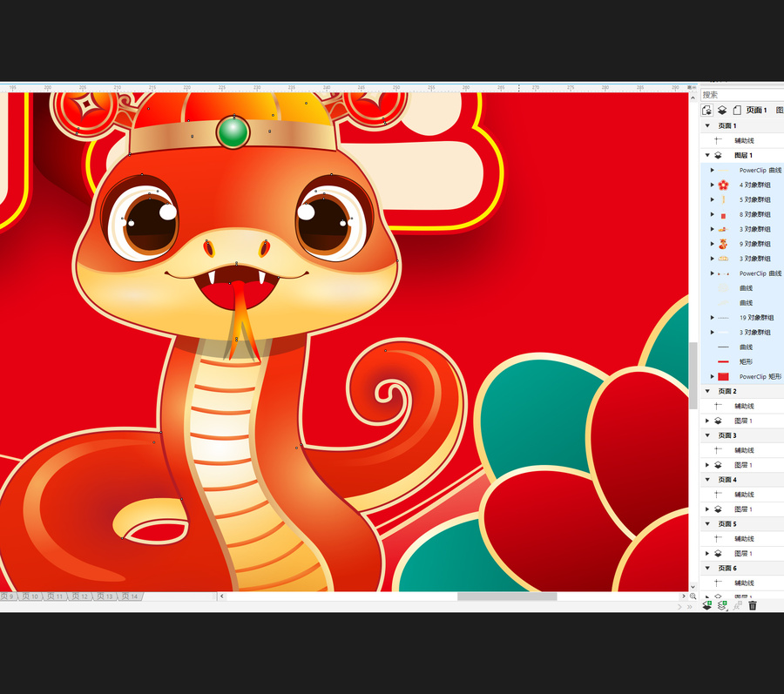Select the 9 对象群组 snake thumbnail

[x=723, y=244]
